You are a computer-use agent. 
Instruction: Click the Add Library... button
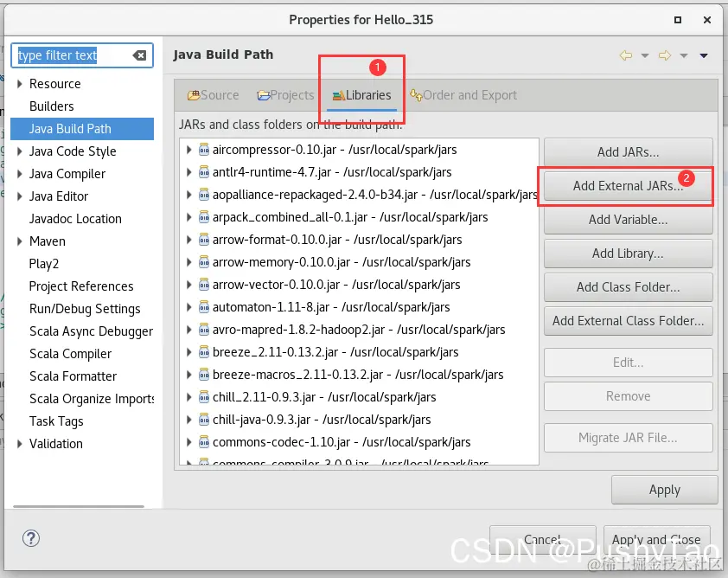tap(629, 254)
